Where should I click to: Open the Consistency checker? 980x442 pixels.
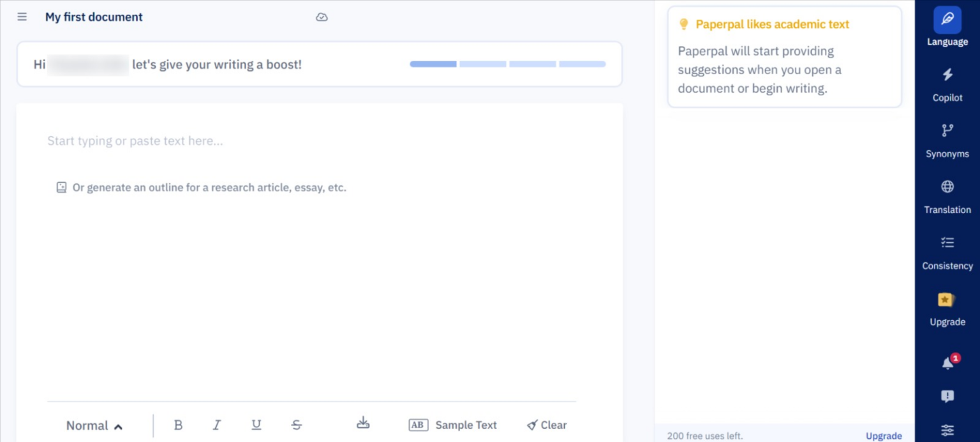(x=947, y=251)
